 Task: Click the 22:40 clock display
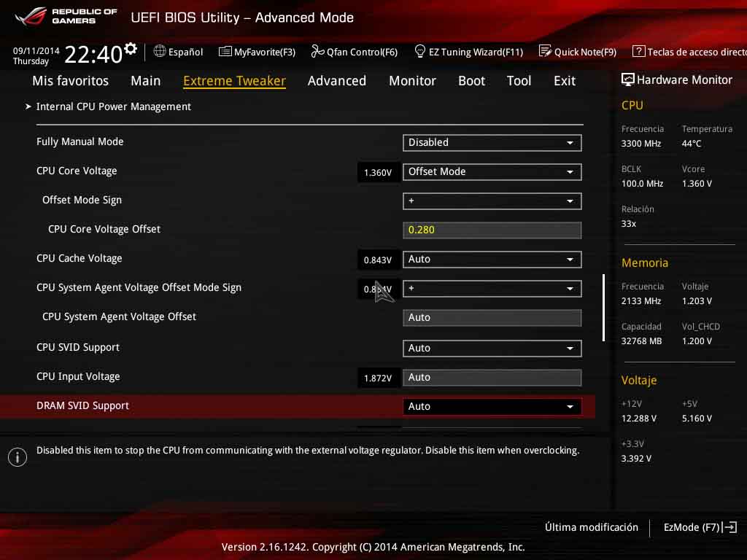[x=93, y=54]
